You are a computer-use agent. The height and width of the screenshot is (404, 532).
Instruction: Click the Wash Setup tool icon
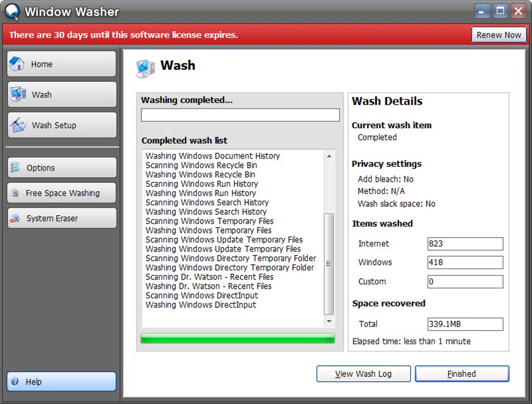pyautogui.click(x=18, y=125)
